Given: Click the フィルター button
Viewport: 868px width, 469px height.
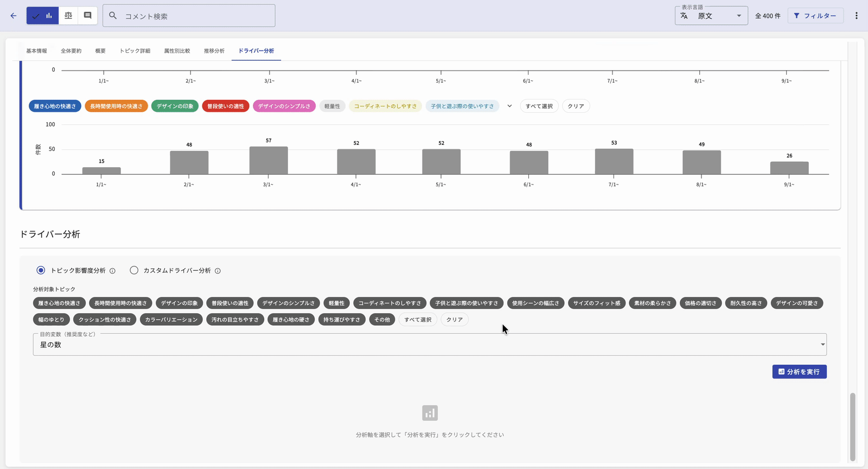Looking at the screenshot, I should click(815, 16).
